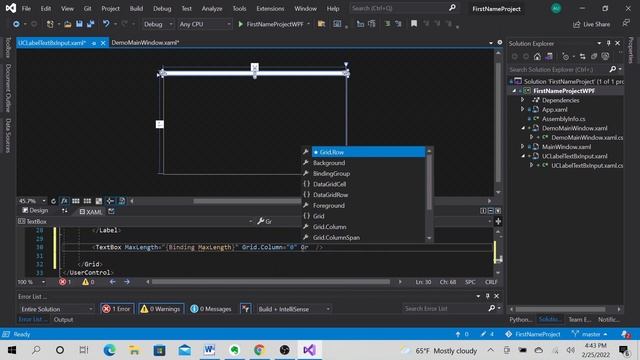Screen dimensions: 640x360
Task: Collapse the UCLabelTextBxInput.xaml tree node
Action: (x=523, y=156)
